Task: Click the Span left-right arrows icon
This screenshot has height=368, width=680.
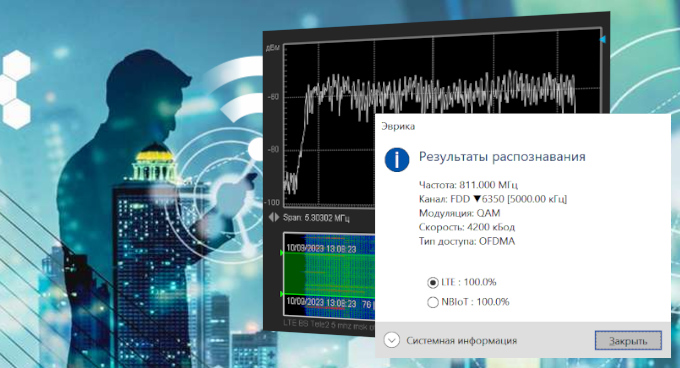Action: pos(274,217)
